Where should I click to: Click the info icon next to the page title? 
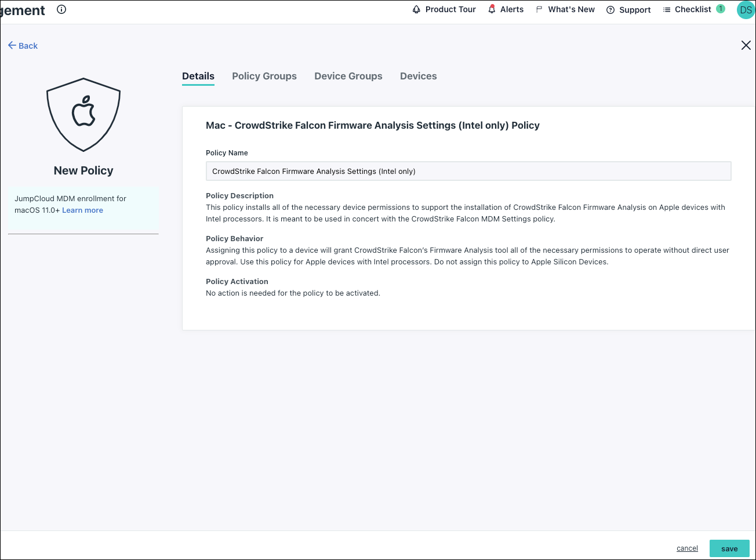pos(61,9)
